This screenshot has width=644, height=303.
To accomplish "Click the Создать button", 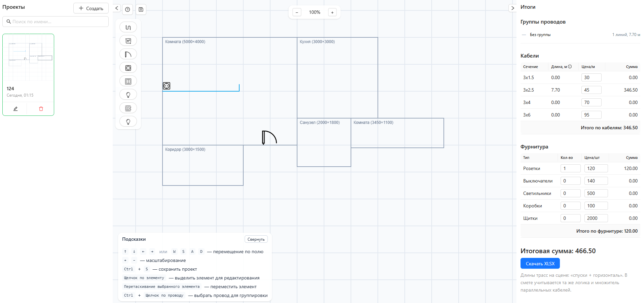I will [x=91, y=8].
